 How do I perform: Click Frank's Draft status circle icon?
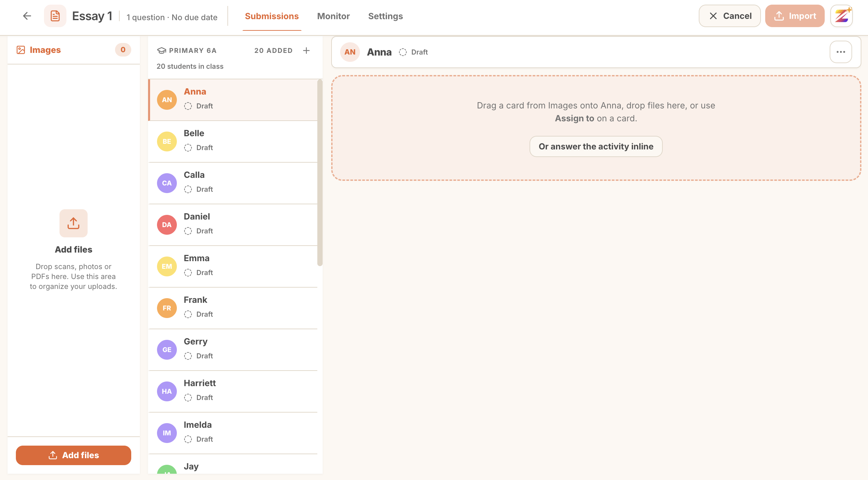[188, 314]
